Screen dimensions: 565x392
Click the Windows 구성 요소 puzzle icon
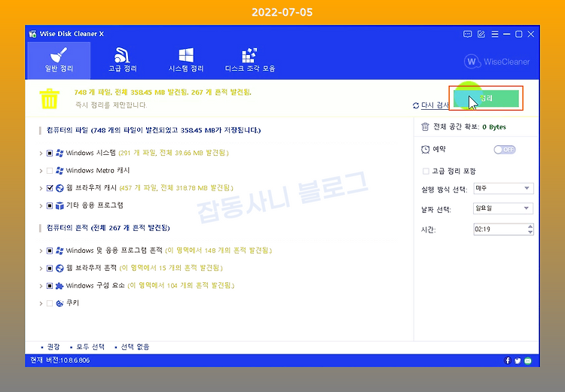[60, 286]
